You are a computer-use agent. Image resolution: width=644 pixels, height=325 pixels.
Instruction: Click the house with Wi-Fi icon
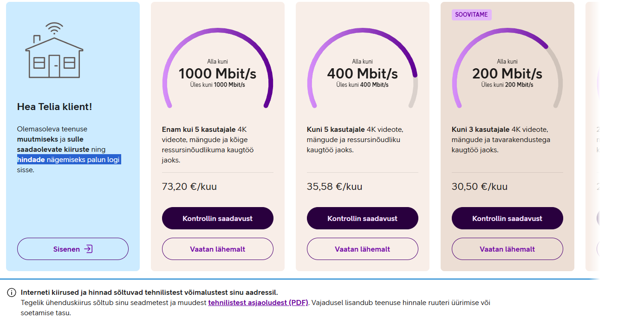point(54,50)
